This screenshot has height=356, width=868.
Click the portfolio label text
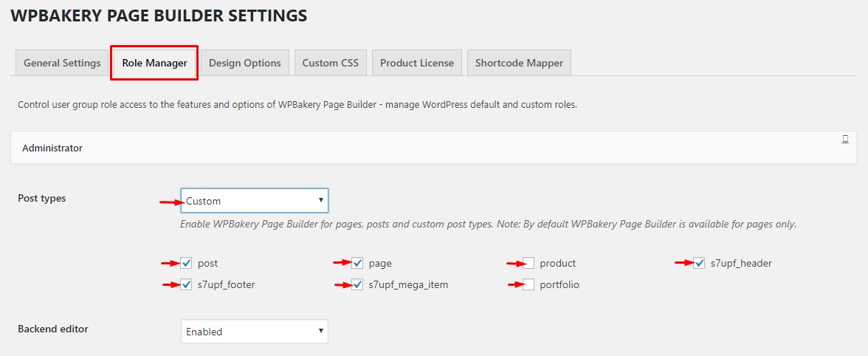[x=559, y=285]
